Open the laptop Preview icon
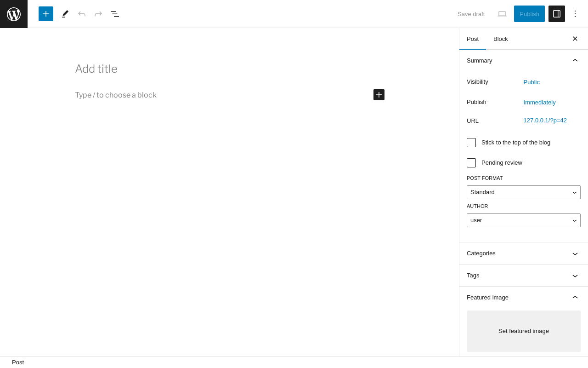Viewport: 588px width, 368px height. [x=502, y=14]
